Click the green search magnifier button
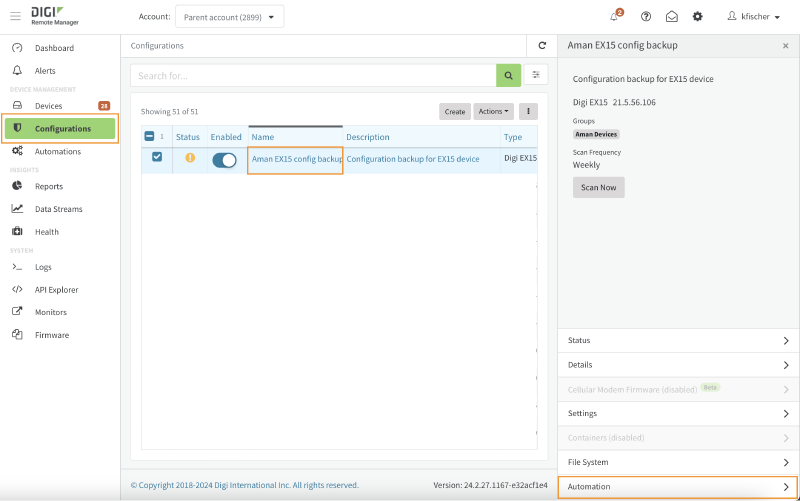 tap(508, 76)
